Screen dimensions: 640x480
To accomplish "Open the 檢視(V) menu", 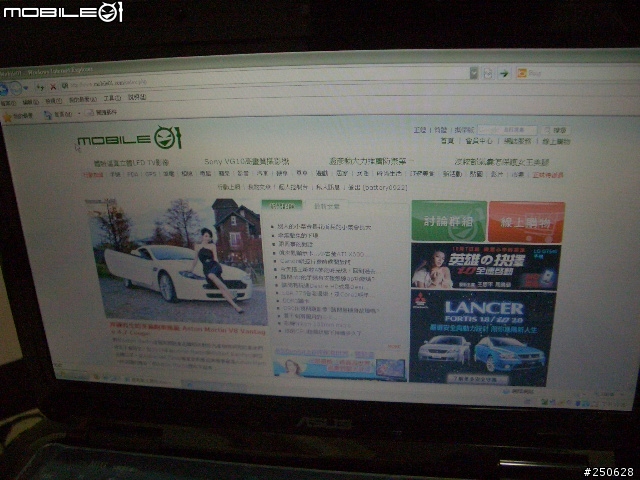I will tap(53, 101).
